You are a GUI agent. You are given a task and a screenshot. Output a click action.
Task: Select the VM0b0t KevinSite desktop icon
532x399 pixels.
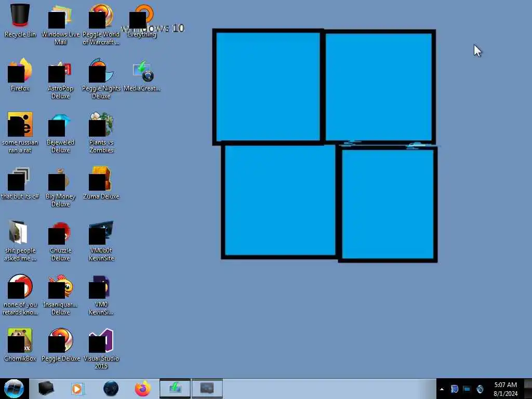[x=101, y=241]
